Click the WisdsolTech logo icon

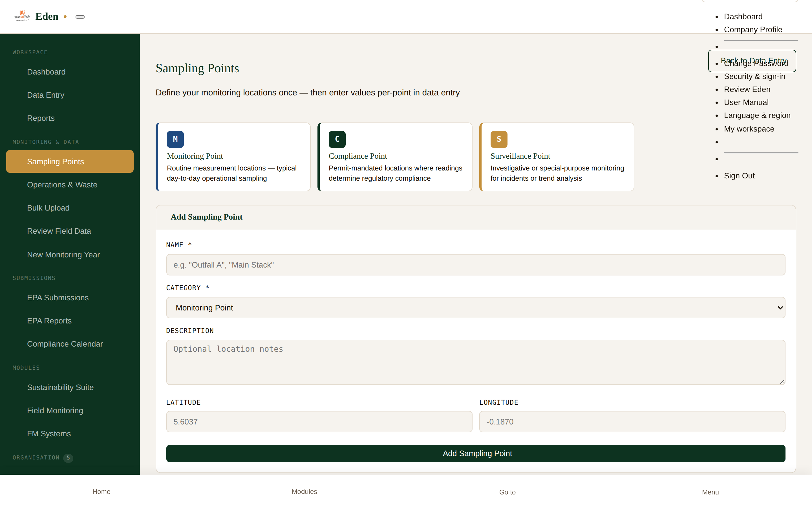click(x=22, y=16)
